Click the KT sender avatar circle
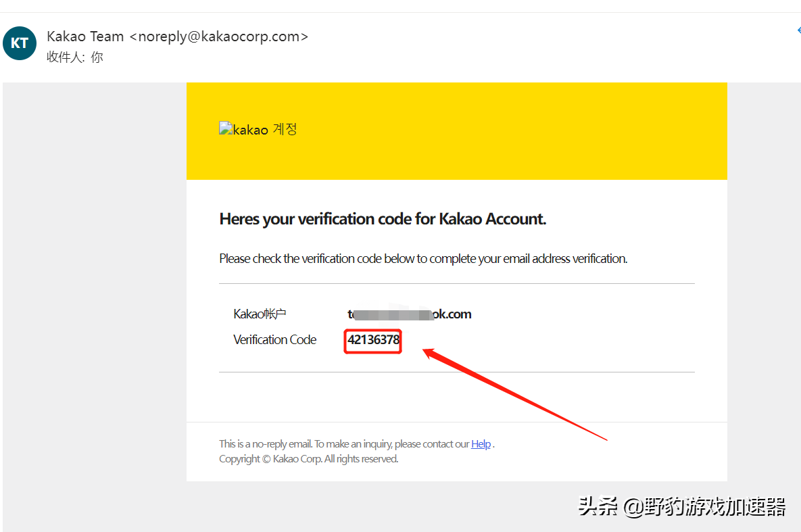The width and height of the screenshot is (801, 532). pos(20,43)
